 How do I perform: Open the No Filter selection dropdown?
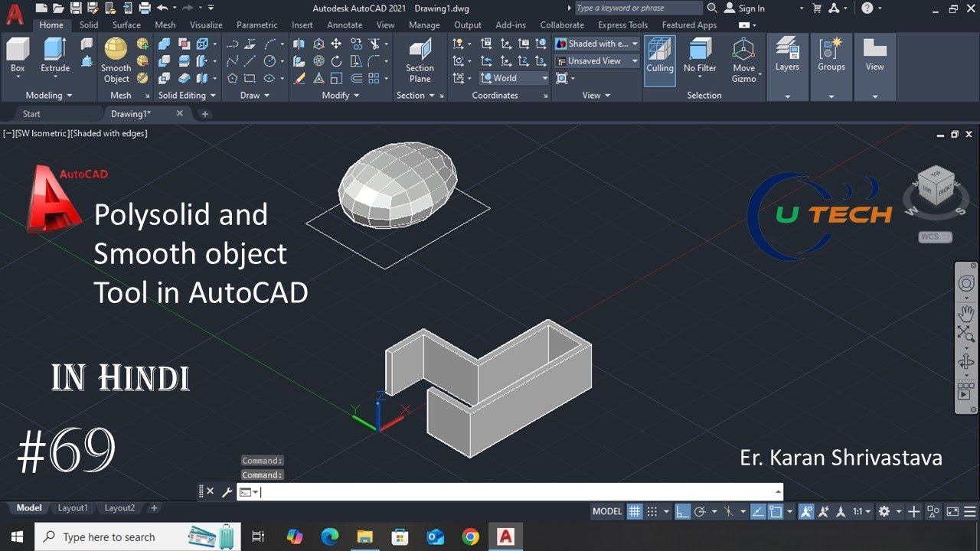pos(700,60)
